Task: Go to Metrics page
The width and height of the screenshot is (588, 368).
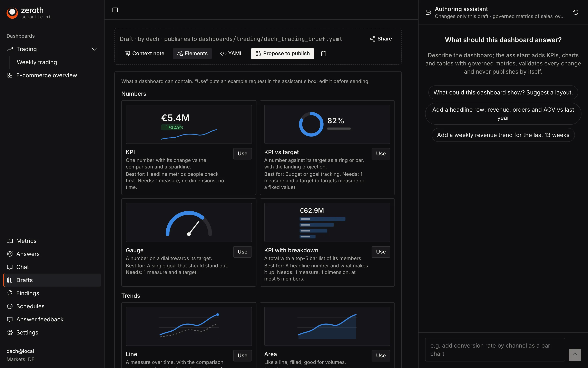Action: pos(26,241)
